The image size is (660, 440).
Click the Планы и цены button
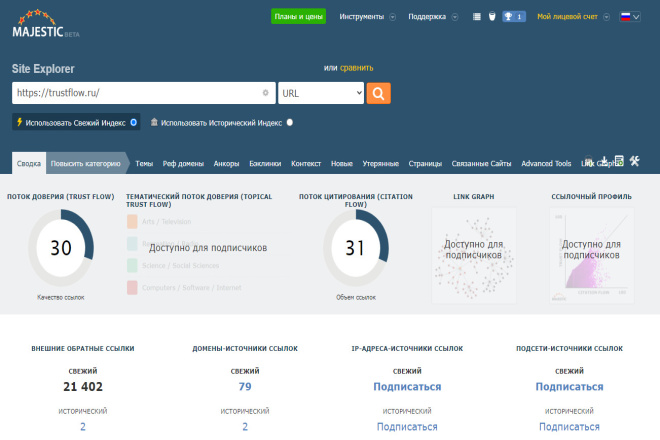298,16
